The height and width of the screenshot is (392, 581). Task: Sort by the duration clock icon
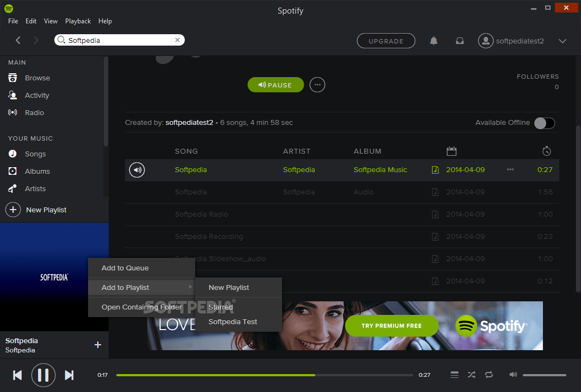click(547, 151)
